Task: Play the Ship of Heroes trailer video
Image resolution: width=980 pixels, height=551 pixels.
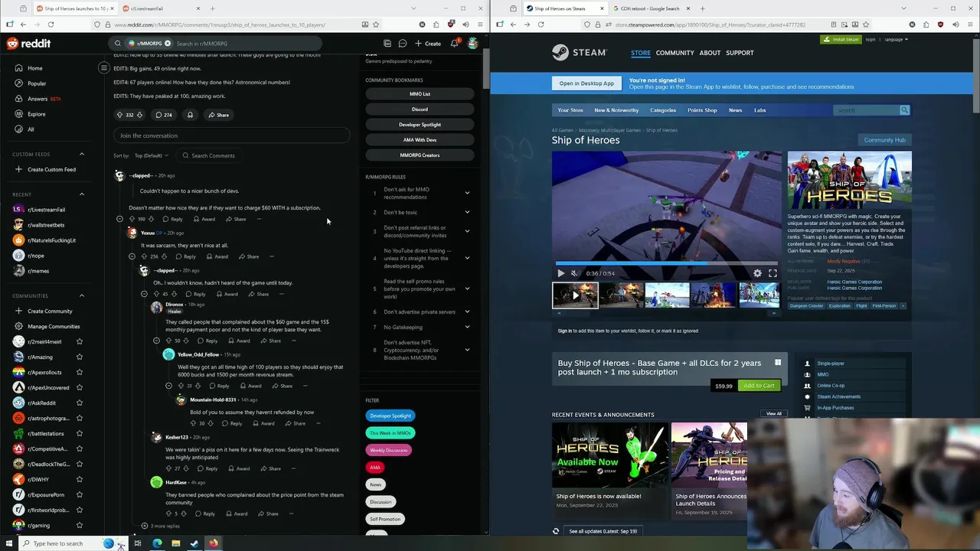Action: pyautogui.click(x=560, y=273)
